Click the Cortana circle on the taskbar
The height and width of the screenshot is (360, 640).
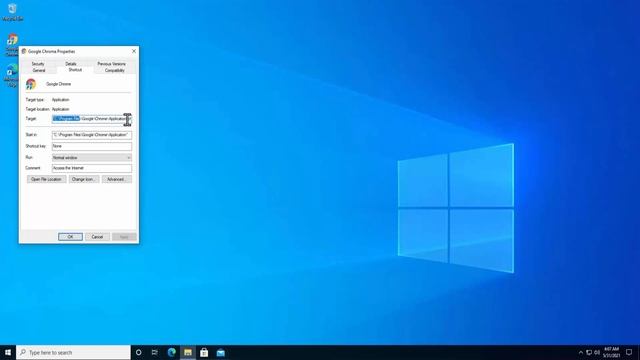point(138,352)
